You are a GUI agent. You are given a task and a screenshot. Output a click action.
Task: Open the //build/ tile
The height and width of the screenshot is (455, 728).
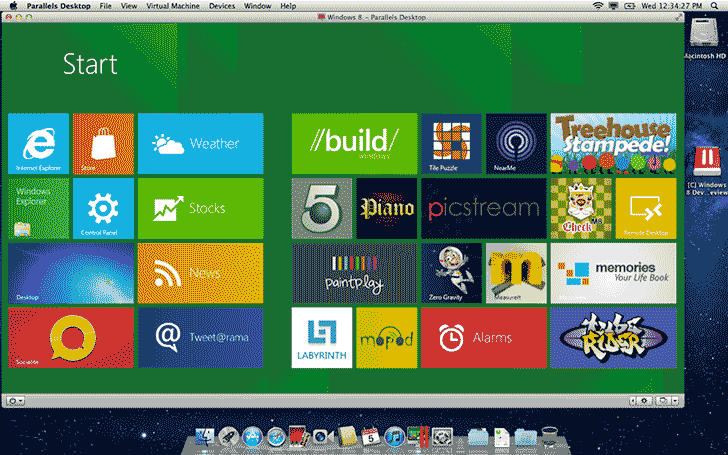[354, 143]
